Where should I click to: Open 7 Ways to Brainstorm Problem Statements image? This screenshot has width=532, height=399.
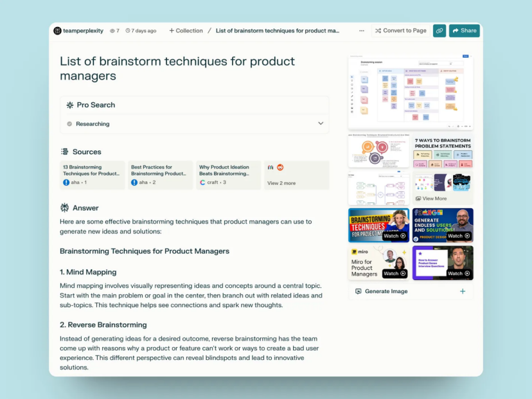click(x=443, y=151)
